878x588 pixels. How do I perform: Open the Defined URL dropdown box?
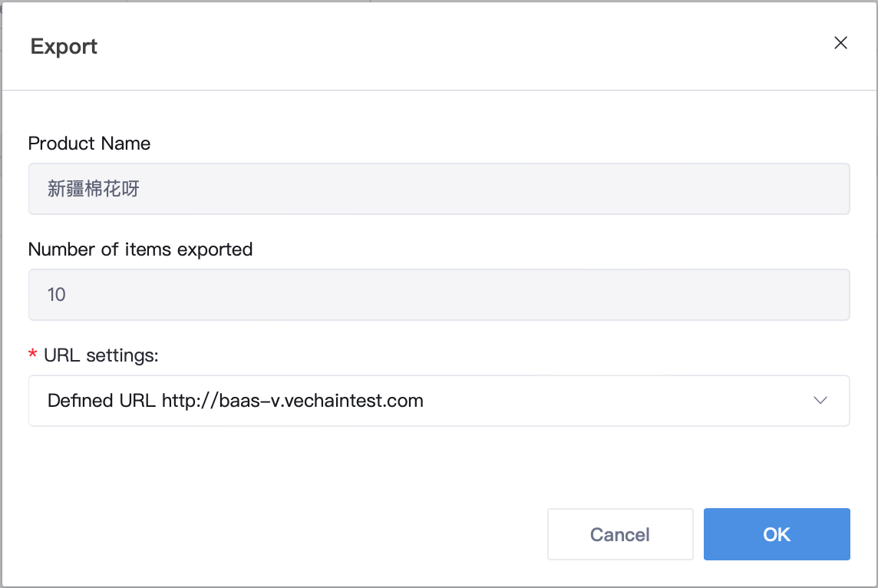click(439, 401)
